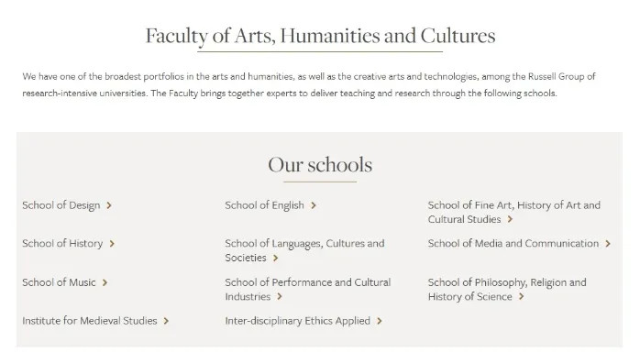Click the chevron beside Institute for Medieval Studies

[x=166, y=321]
